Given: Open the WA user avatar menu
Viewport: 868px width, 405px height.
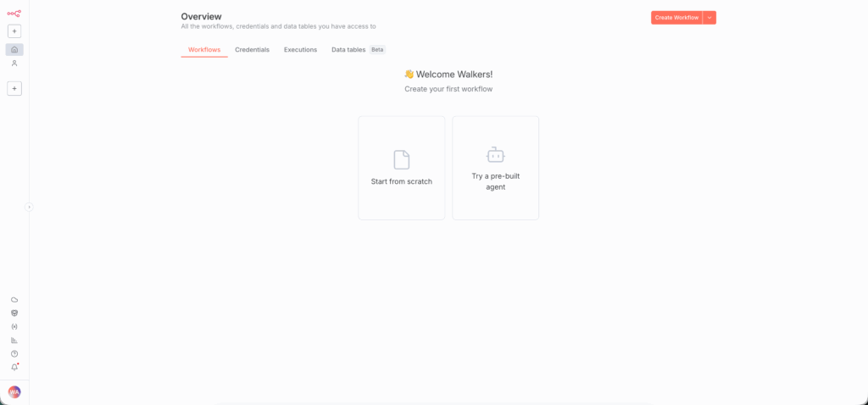Looking at the screenshot, I should pos(14,391).
